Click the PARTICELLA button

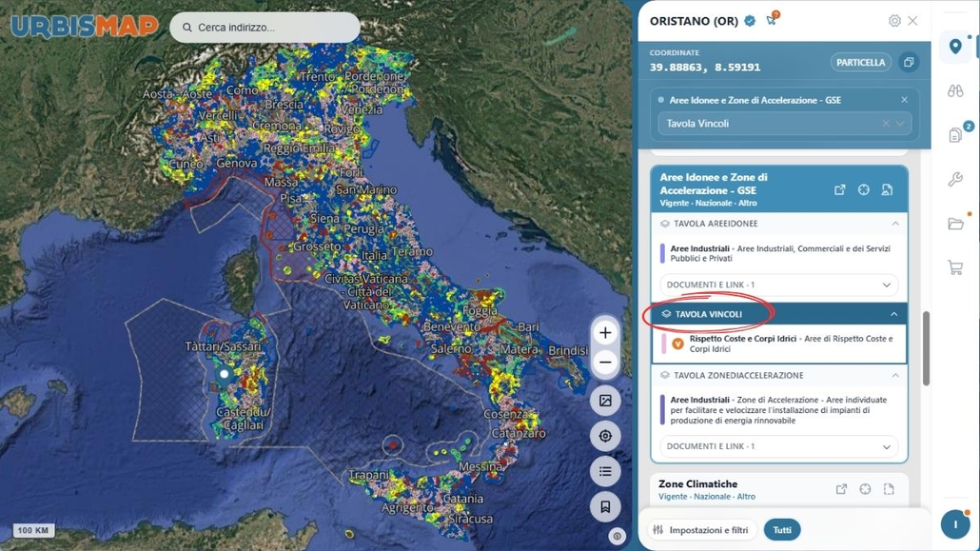pos(861,62)
